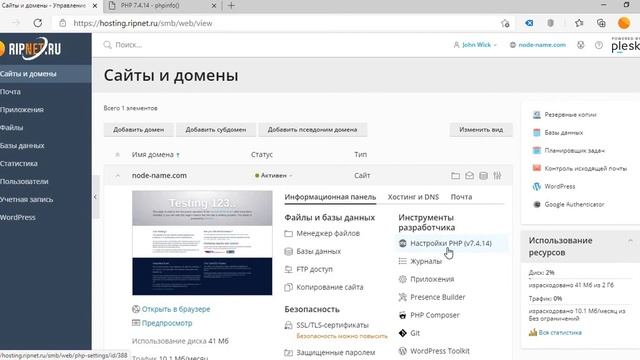Collapse the node-name.com row chevron

tap(118, 176)
